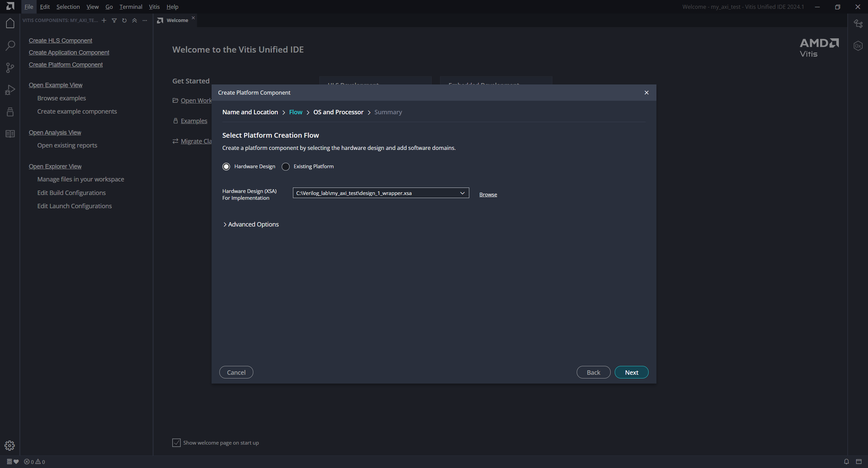The width and height of the screenshot is (868, 468).
Task: Click the refresh icon in the components panel
Action: (124, 21)
